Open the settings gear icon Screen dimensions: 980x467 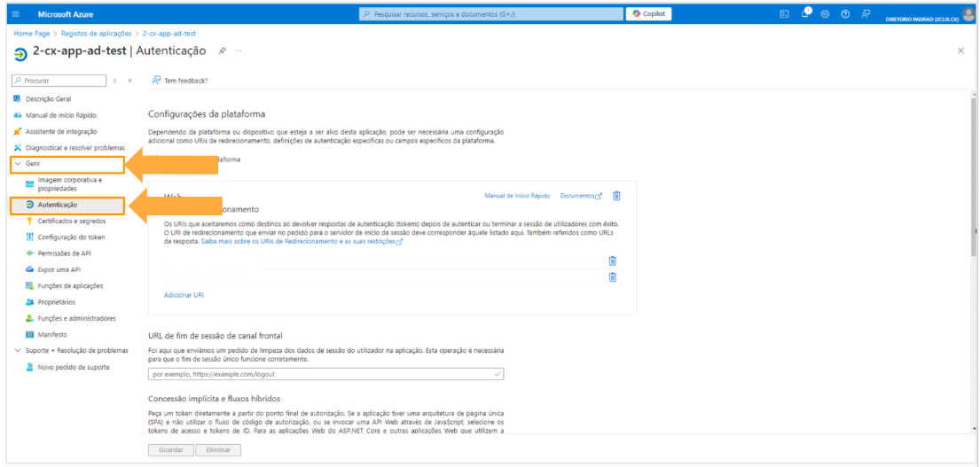[x=825, y=14]
